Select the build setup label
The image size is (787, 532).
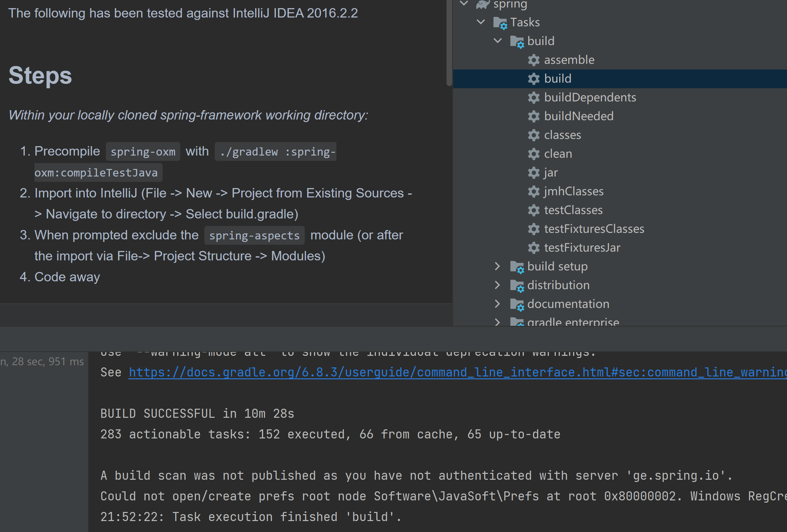[557, 267]
